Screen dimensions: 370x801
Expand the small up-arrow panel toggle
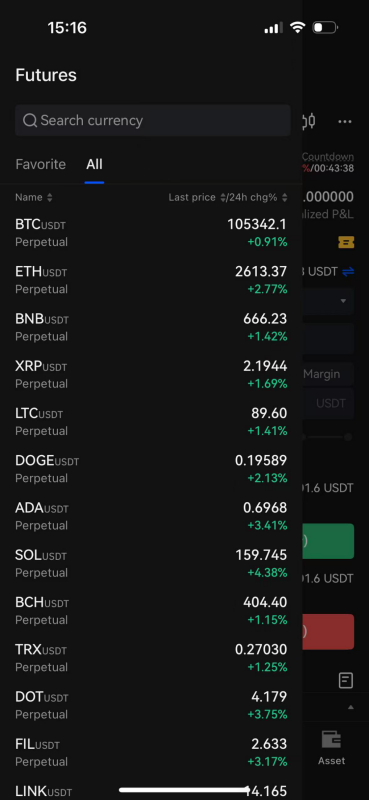(x=351, y=708)
